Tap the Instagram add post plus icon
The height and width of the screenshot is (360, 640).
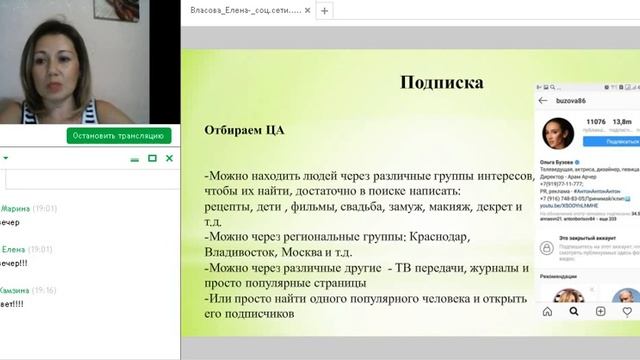[600, 311]
